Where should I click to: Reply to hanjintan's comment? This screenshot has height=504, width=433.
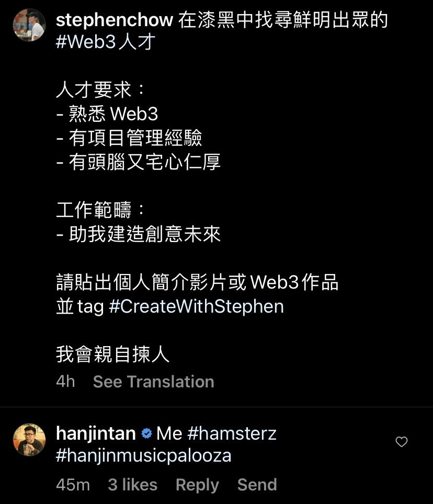(x=197, y=485)
